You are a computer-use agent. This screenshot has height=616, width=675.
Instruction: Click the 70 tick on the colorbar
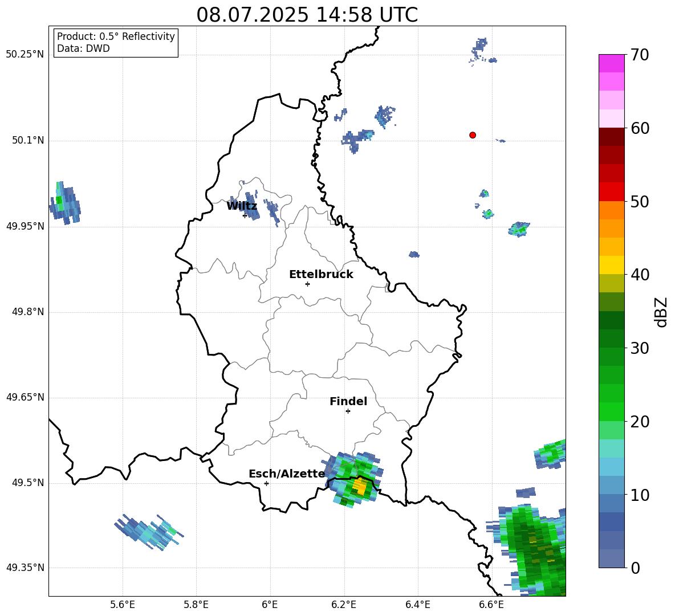(640, 55)
